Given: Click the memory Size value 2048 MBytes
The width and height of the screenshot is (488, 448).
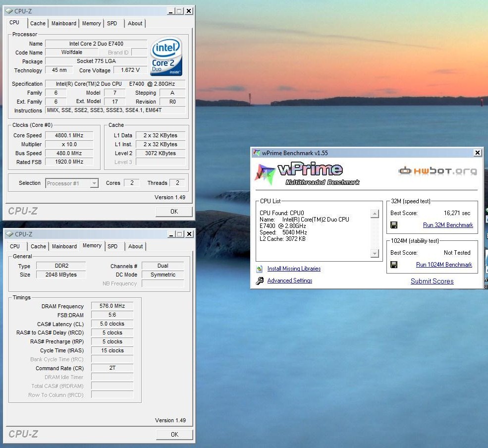Looking at the screenshot, I should (61, 275).
